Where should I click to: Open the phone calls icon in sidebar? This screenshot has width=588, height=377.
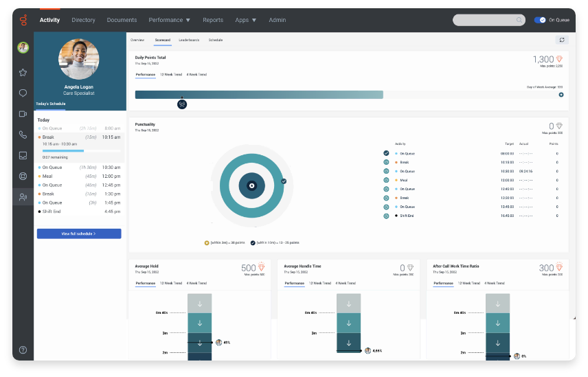coord(23,135)
